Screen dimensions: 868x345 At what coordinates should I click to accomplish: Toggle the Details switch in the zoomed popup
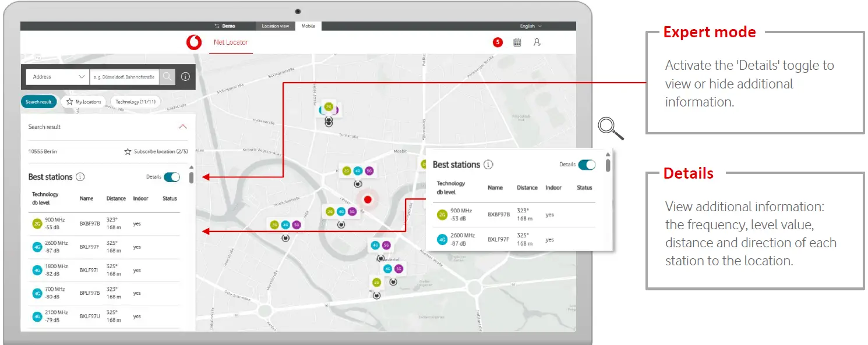[587, 165]
